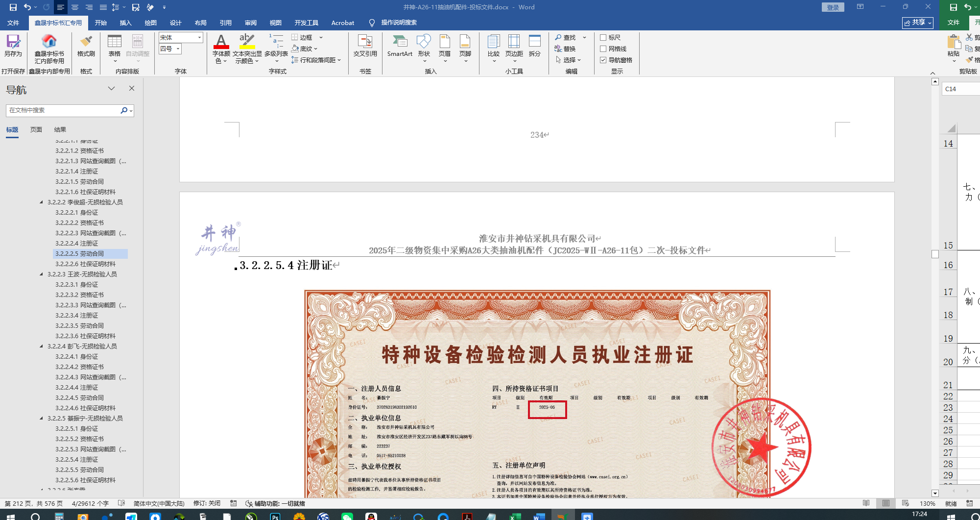Insert a SmartArt graphic
The width and height of the screenshot is (980, 520).
point(400,47)
